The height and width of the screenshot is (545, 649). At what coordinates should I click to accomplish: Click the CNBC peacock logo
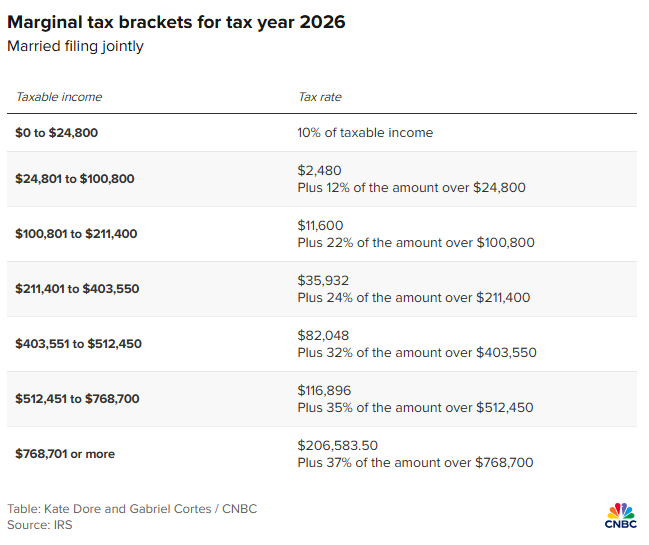[620, 513]
